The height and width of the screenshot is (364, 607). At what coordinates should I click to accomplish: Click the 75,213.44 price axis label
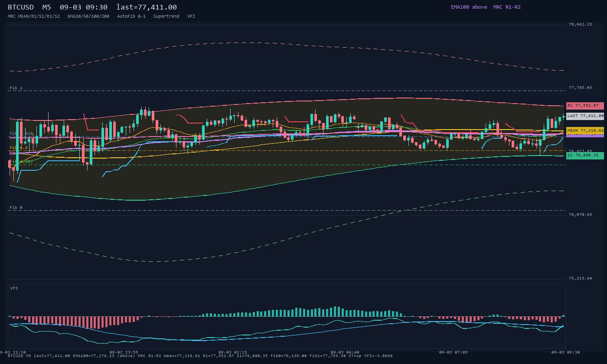coord(580,278)
